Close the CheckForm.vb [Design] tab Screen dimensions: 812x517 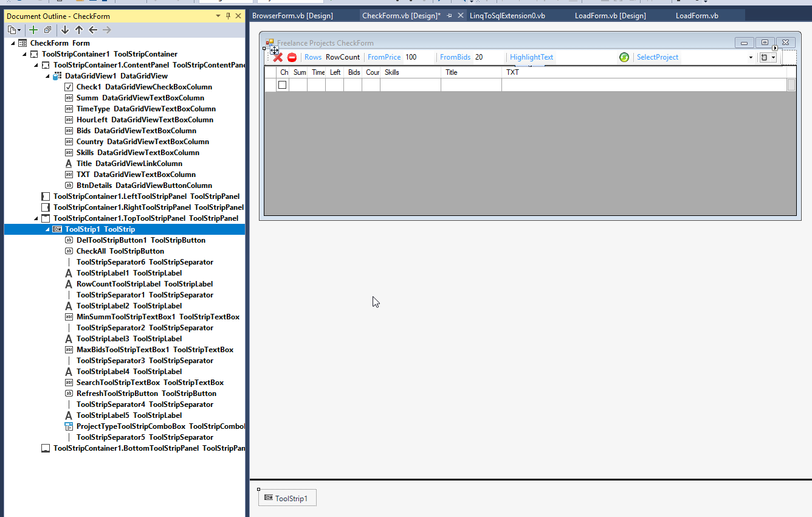(461, 16)
